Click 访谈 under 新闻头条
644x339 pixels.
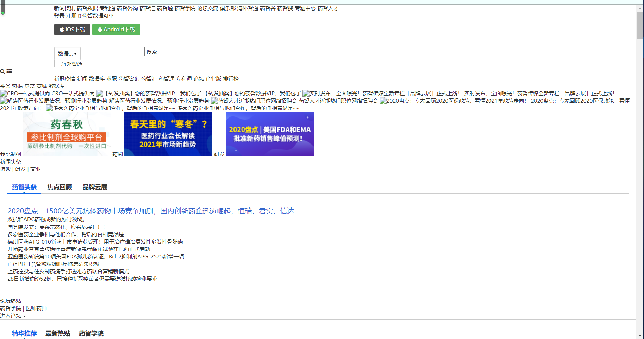tap(5, 169)
